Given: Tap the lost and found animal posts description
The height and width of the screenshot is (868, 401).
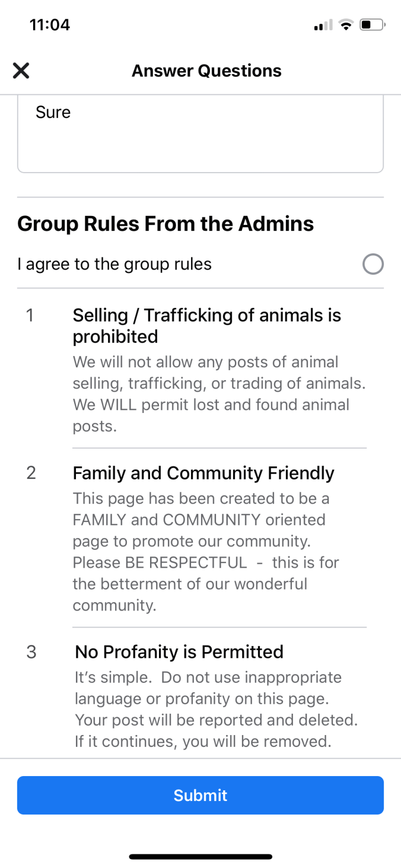Looking at the screenshot, I should click(x=219, y=394).
